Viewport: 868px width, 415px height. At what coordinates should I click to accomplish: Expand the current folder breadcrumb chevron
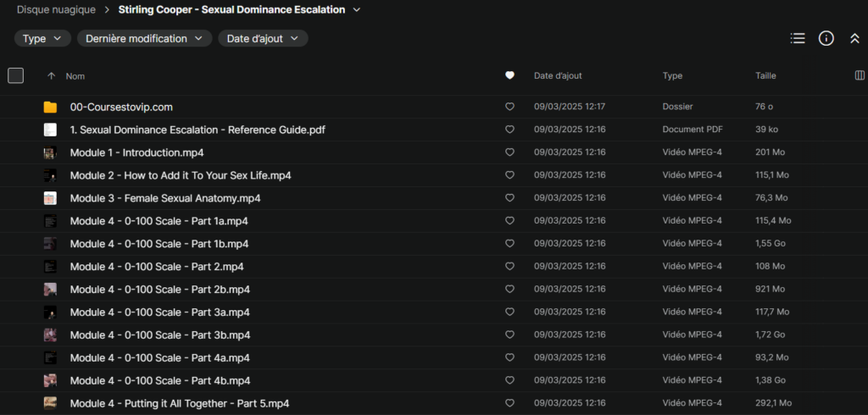357,10
